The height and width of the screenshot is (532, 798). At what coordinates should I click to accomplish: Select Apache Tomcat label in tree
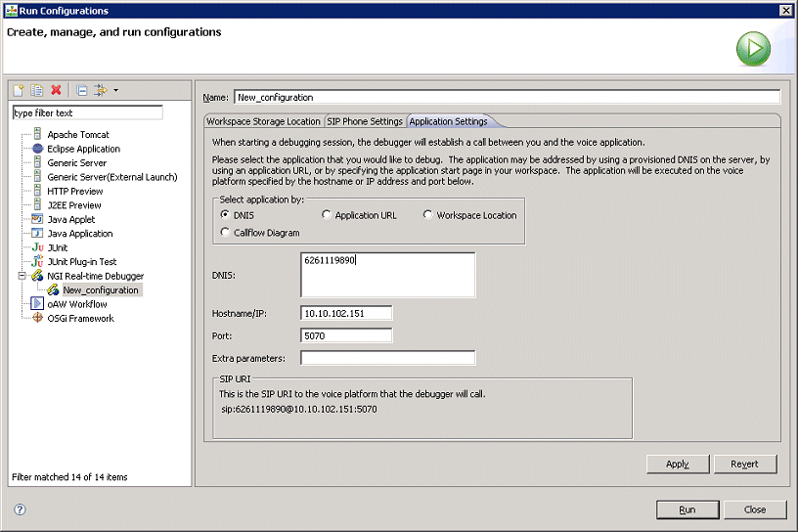(x=78, y=134)
